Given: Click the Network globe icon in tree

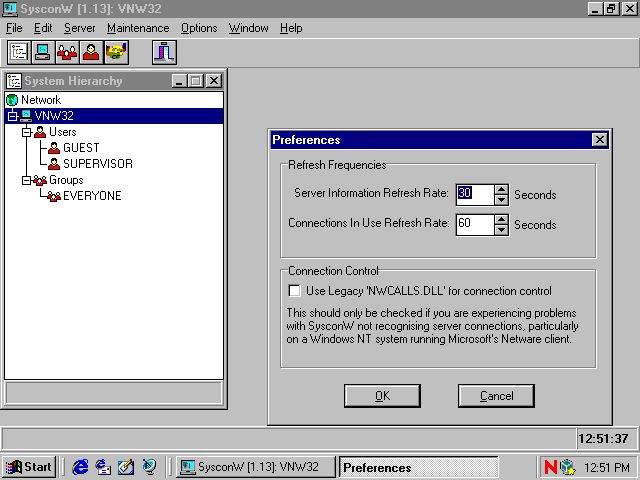Looking at the screenshot, I should point(12,100).
